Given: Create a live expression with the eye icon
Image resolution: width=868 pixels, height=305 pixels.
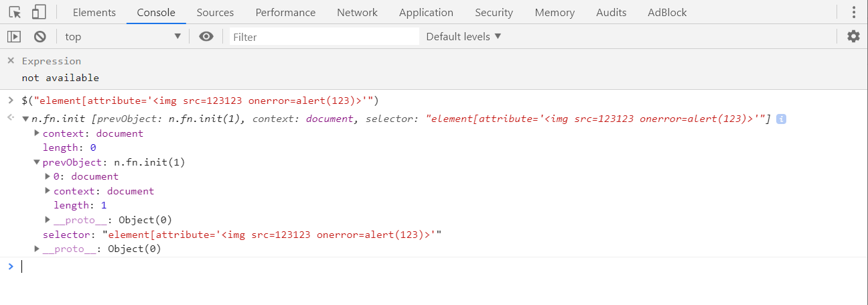Looking at the screenshot, I should 206,37.
